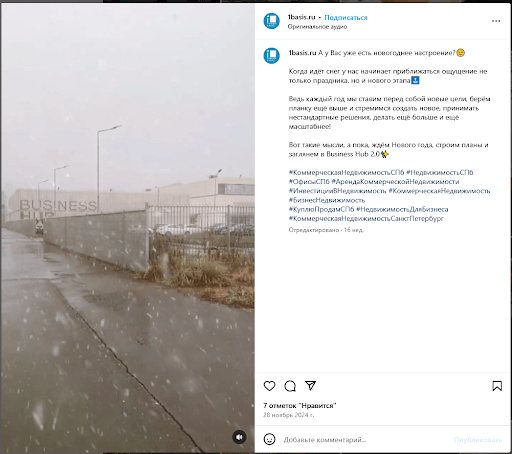Open the Оригинальное аудио audio link

(317, 27)
